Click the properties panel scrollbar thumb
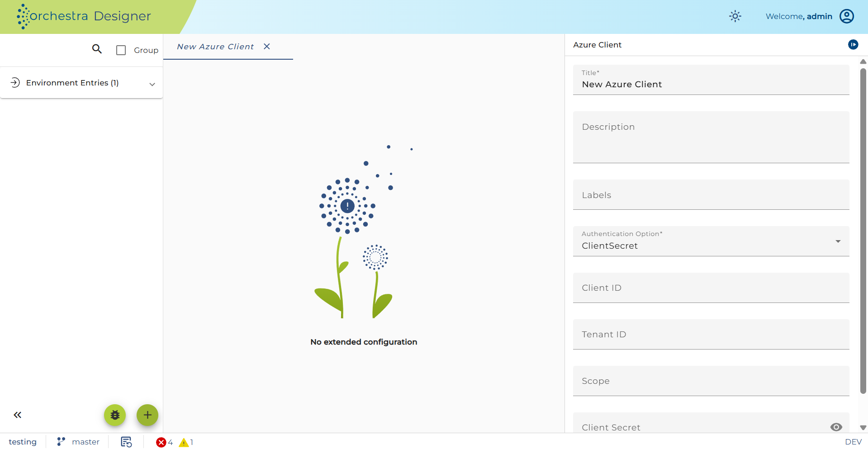Screen dimensions: 868x449 (x=863, y=231)
